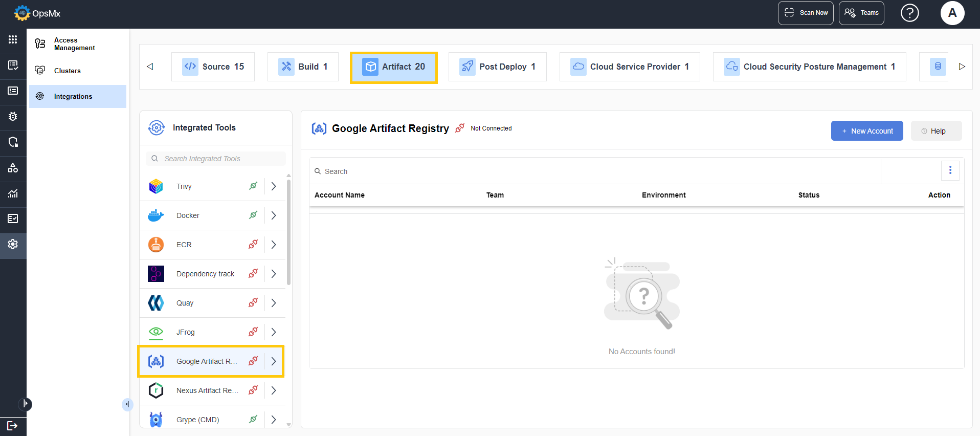Click the Trivy tool logo icon
This screenshot has height=436, width=980.
point(156,186)
